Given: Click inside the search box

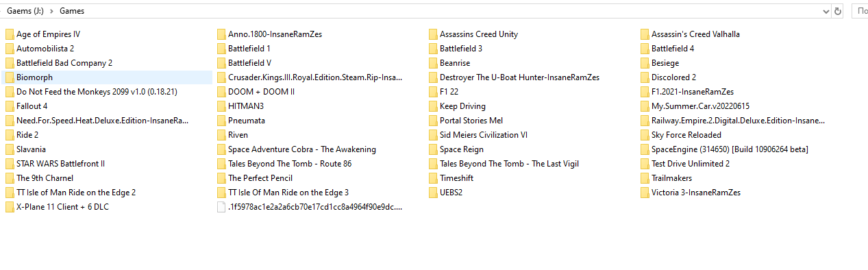Looking at the screenshot, I should (x=859, y=11).
